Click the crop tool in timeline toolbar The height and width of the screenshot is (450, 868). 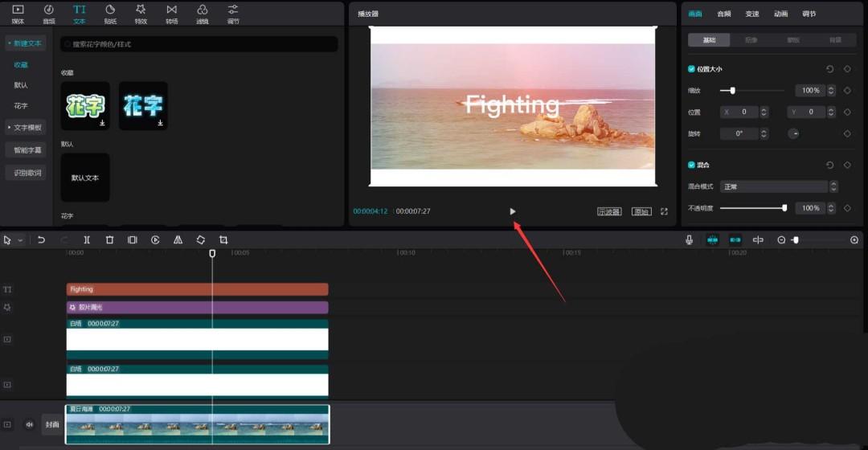[223, 240]
